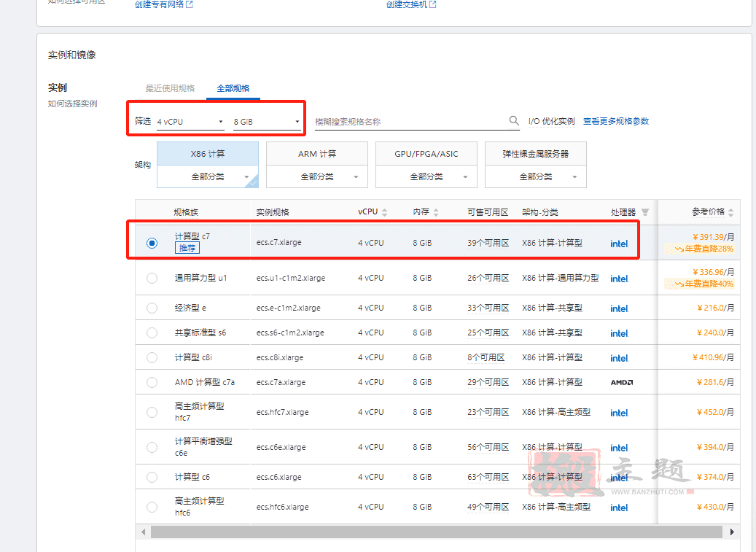Open 创建交换机 link
The image size is (756, 552).
(x=407, y=4)
